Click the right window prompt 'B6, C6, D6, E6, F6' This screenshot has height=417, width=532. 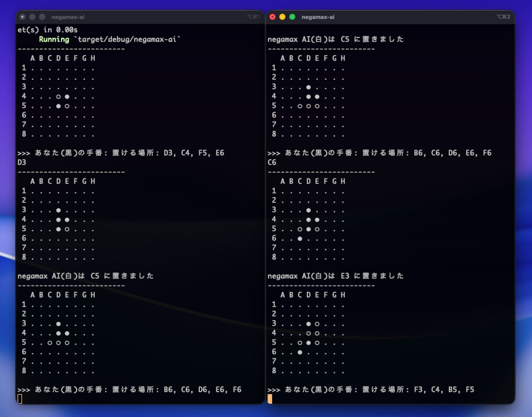pos(379,153)
